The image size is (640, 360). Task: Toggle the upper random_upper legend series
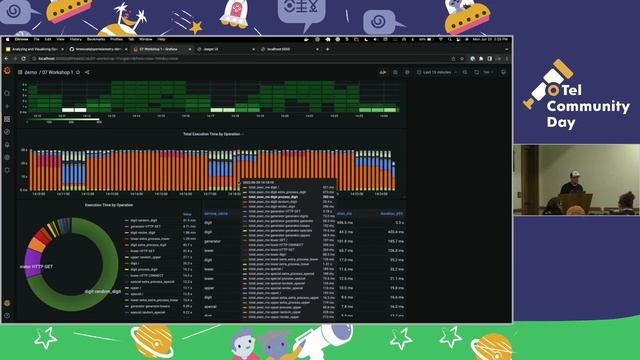pyautogui.click(x=146, y=257)
